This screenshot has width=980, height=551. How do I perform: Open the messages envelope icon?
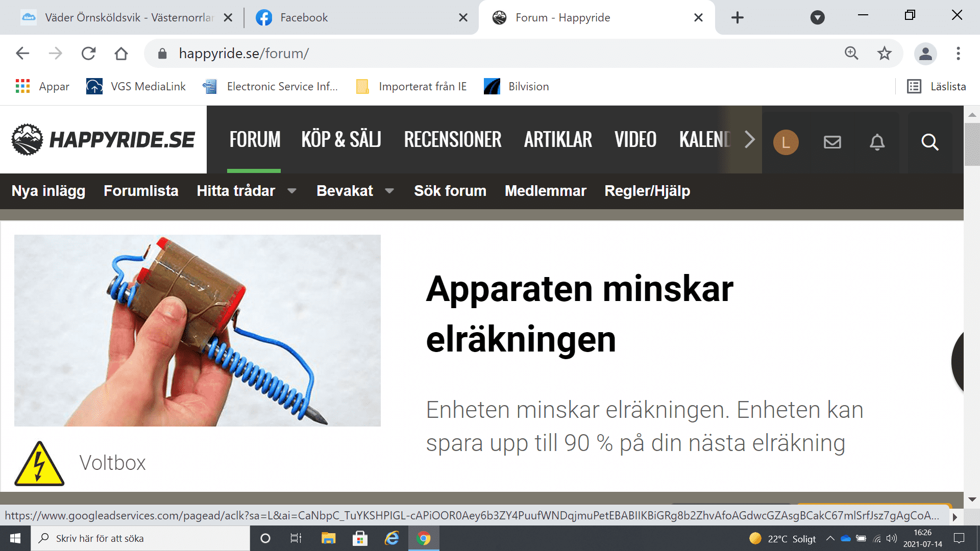pos(832,142)
